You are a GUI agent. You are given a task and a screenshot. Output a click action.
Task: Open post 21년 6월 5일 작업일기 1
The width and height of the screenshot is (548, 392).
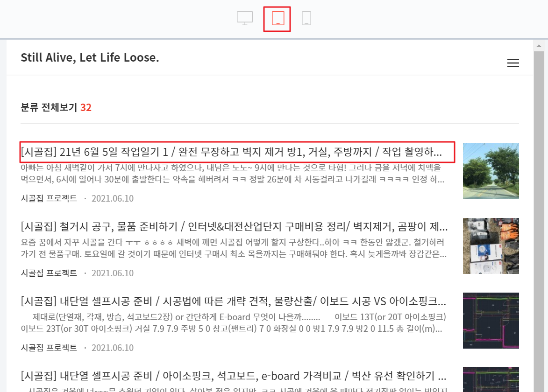tap(231, 152)
